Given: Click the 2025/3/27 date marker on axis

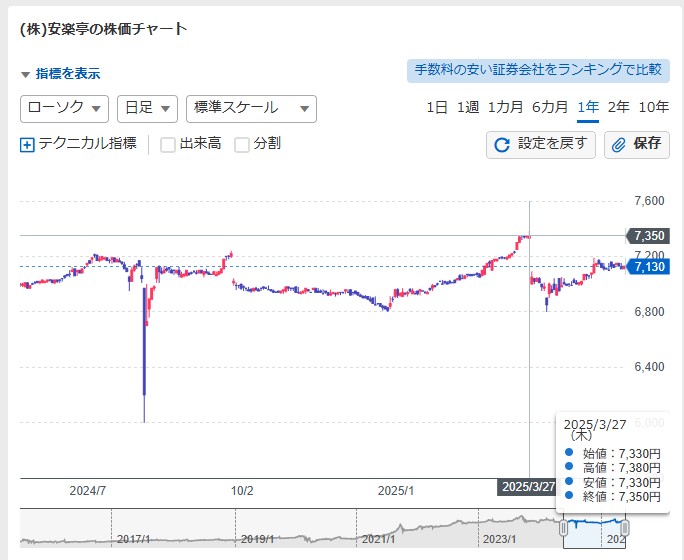Looking at the screenshot, I should pos(528,487).
